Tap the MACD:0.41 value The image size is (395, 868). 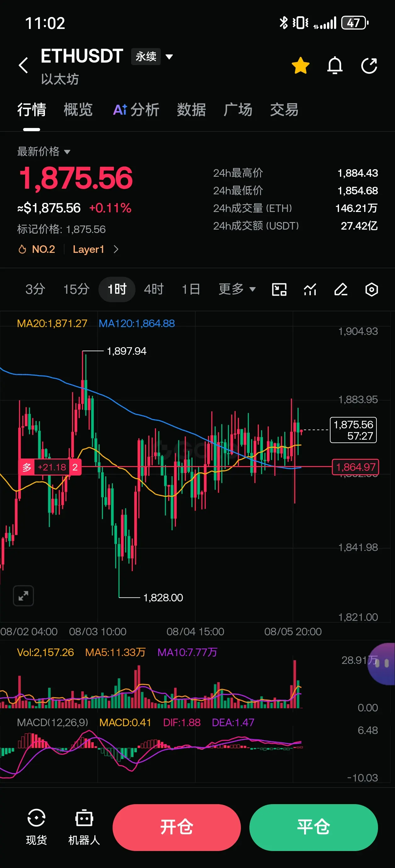[125, 722]
